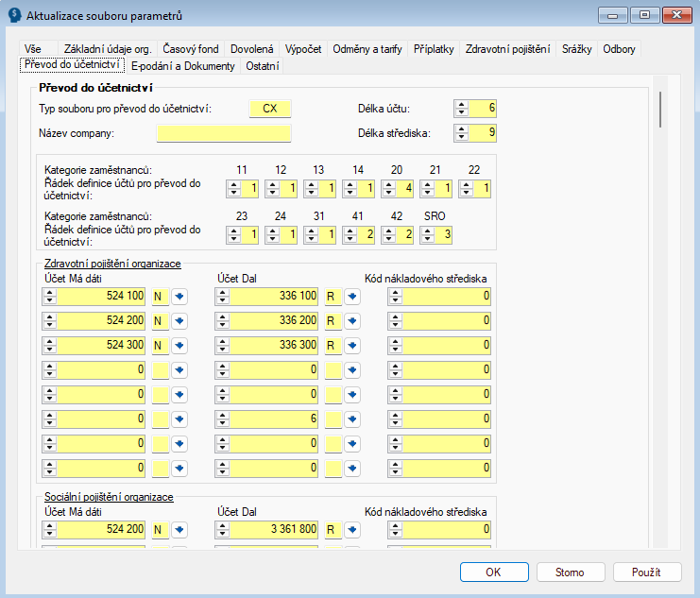The image size is (700, 598).
Task: Click first cost center code field in health section
Action: (x=439, y=296)
